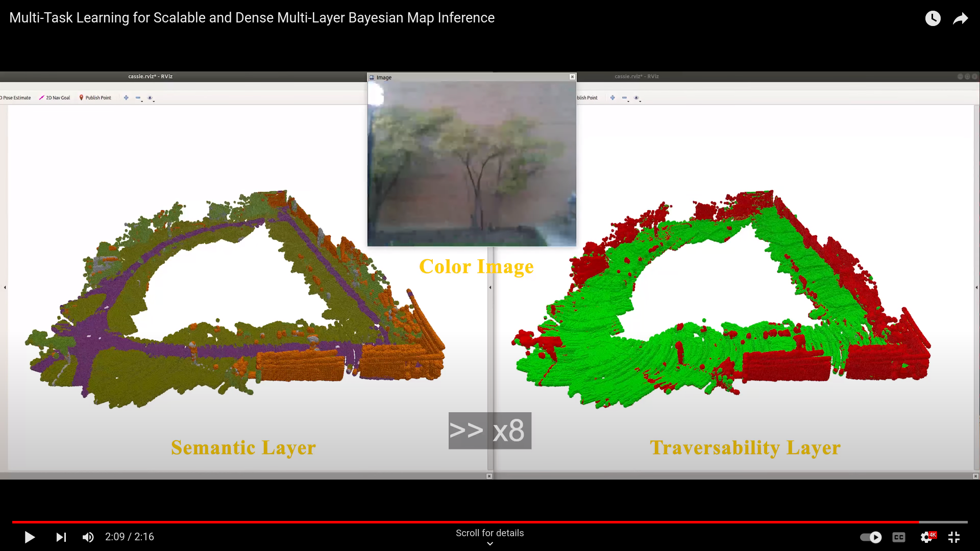Screen dimensions: 980x551
Task: Skip to next video
Action: coord(61,537)
